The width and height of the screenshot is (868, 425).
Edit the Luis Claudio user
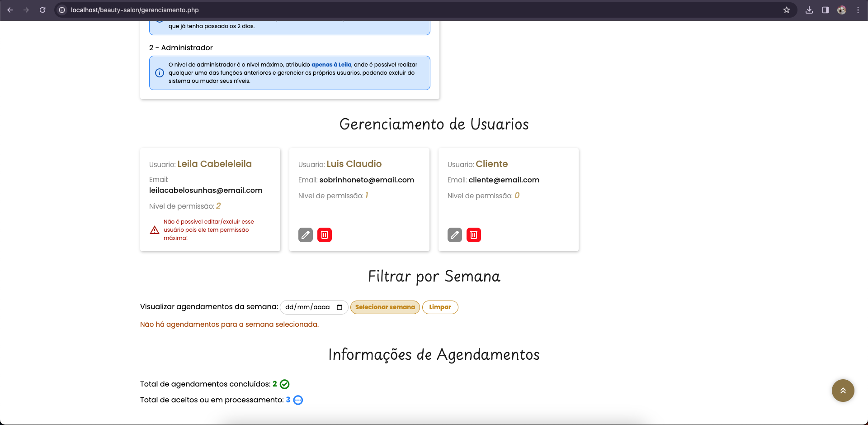306,235
